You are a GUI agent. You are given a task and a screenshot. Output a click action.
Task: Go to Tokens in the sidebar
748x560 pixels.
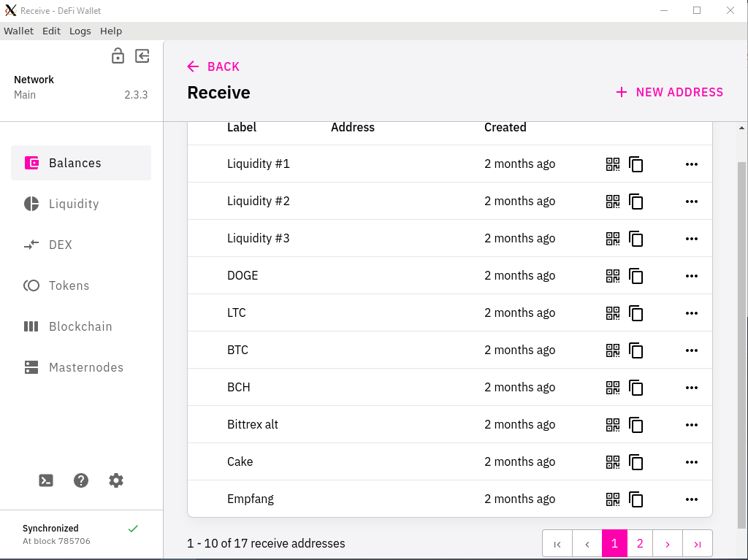point(81,285)
